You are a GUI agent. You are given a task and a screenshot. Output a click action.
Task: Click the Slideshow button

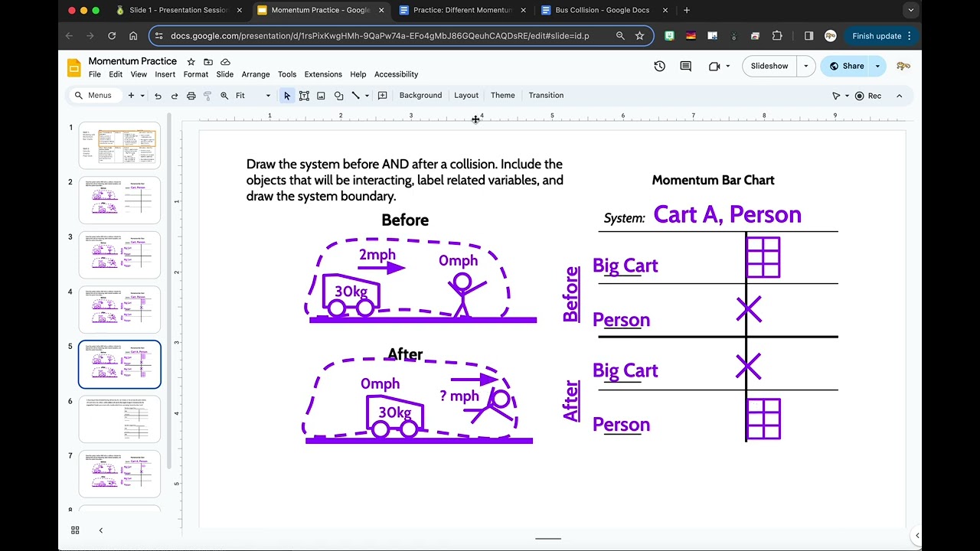[x=769, y=67]
